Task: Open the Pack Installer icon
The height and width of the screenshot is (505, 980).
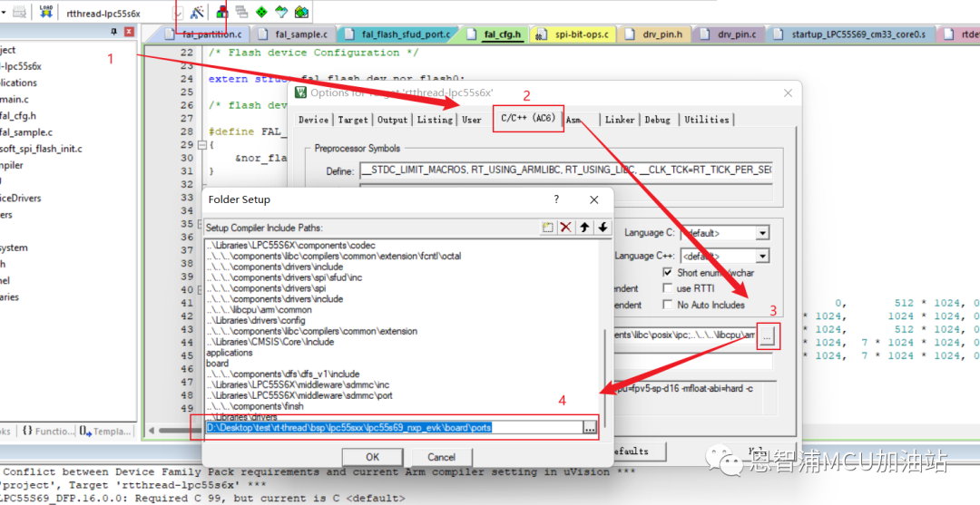Action: click(x=301, y=12)
